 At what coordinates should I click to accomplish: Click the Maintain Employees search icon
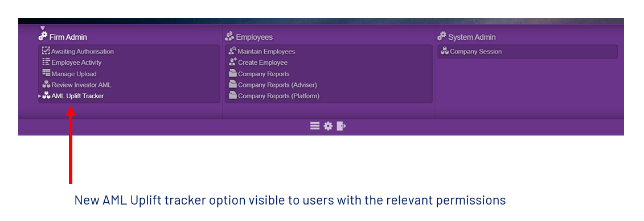click(232, 51)
